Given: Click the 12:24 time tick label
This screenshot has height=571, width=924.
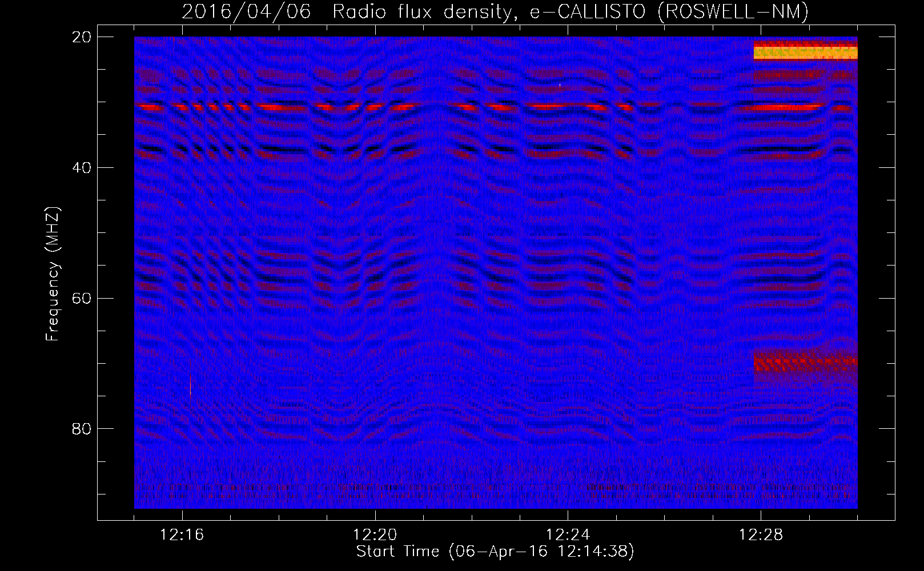Looking at the screenshot, I should pos(568,535).
